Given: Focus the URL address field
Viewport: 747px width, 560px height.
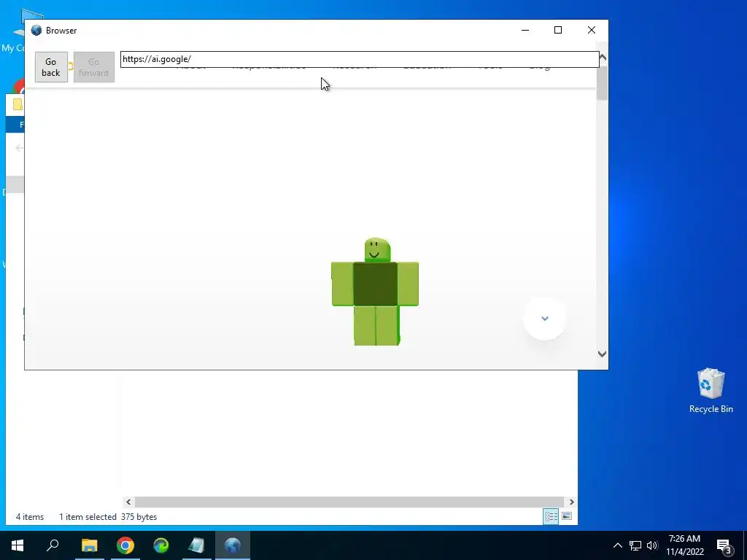Looking at the screenshot, I should pos(360,59).
